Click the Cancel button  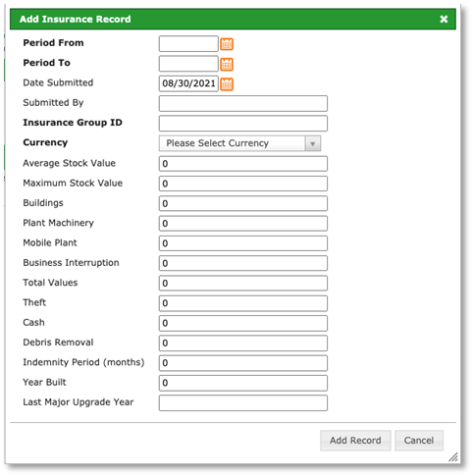pyautogui.click(x=419, y=441)
